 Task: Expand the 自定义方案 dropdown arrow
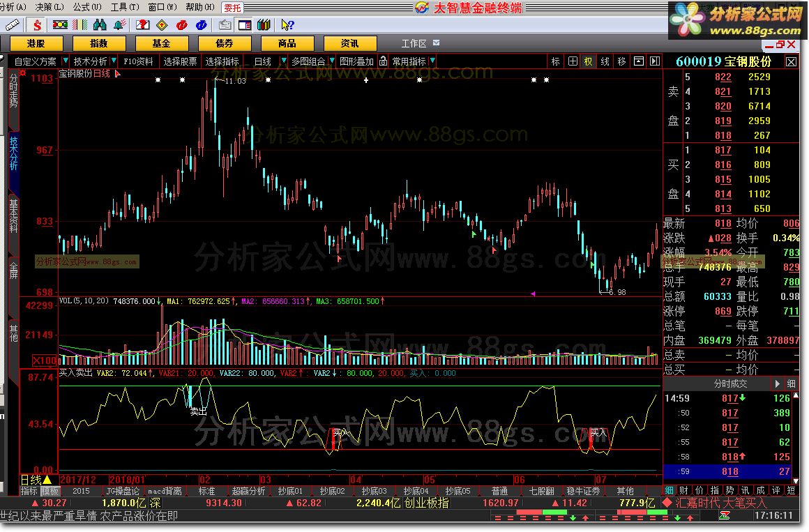pyautogui.click(x=65, y=61)
